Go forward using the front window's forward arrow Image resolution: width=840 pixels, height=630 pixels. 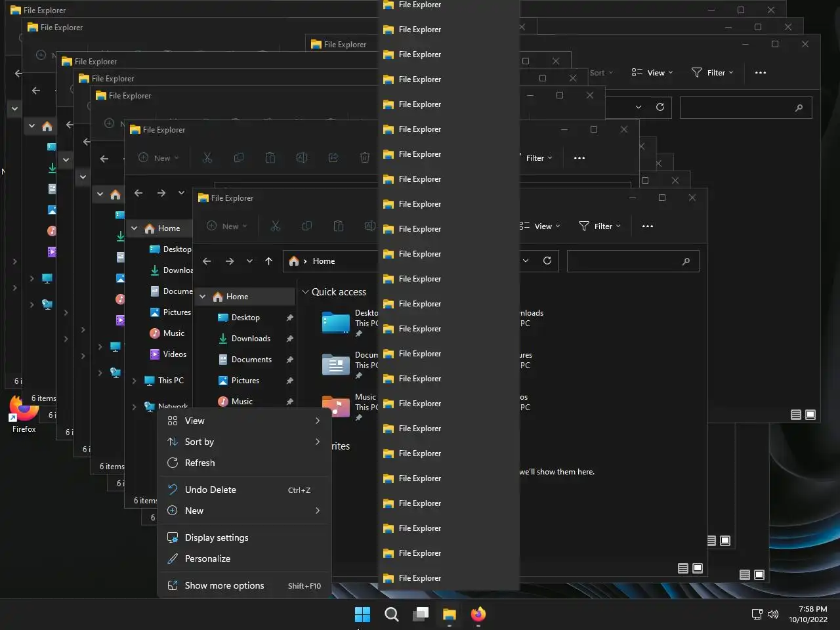click(x=229, y=261)
